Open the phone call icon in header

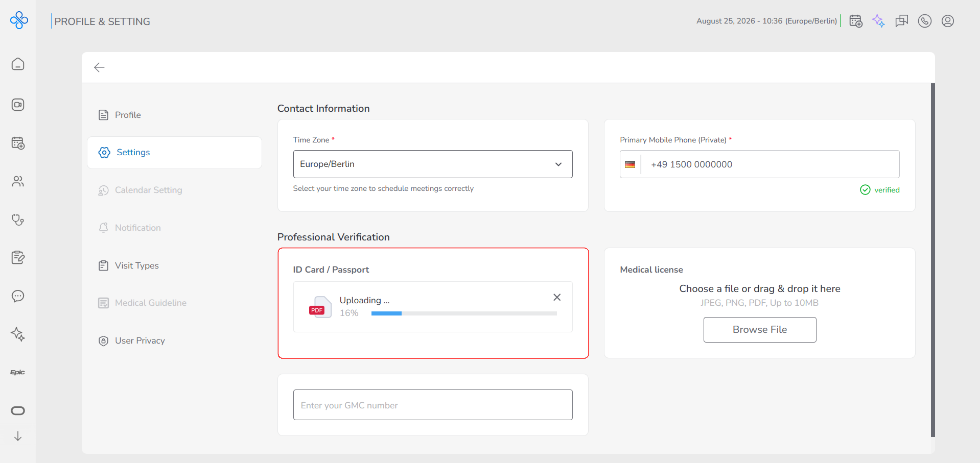[924, 21]
